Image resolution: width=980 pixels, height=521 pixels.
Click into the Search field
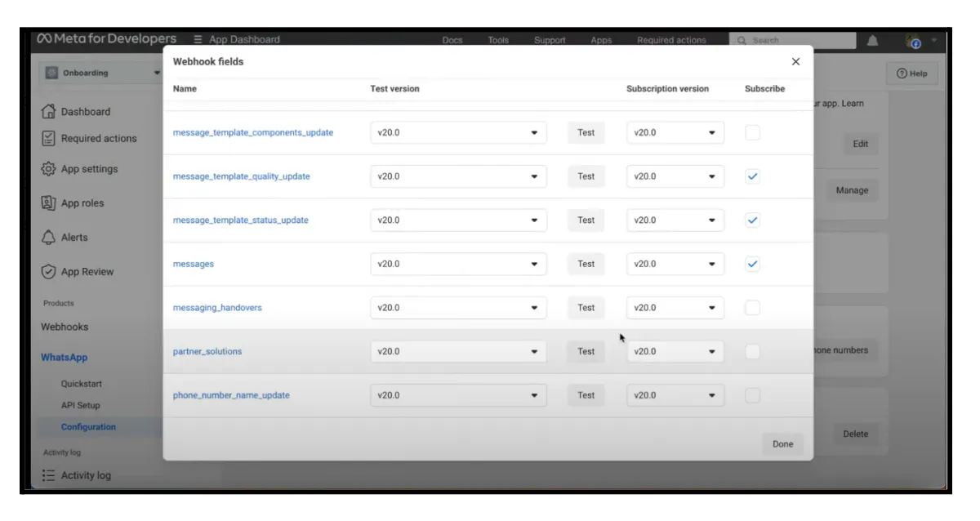[x=792, y=40]
